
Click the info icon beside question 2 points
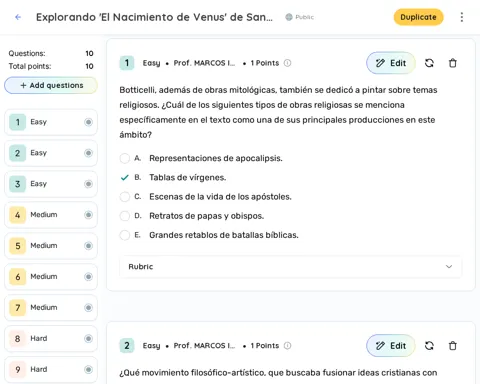[287, 346]
